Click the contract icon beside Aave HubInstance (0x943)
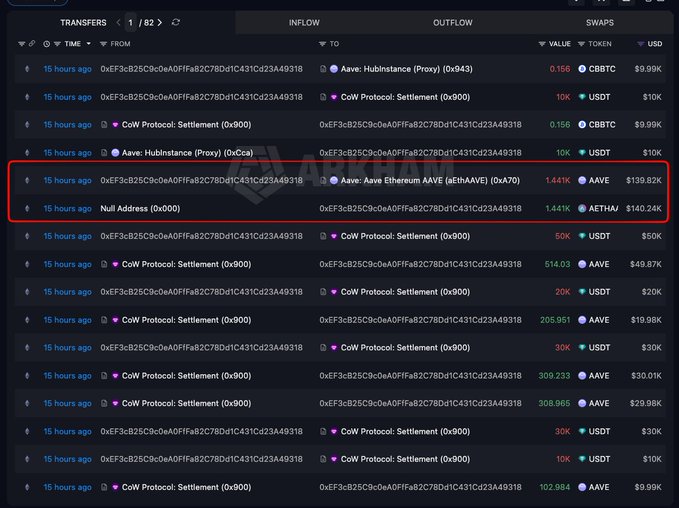The width and height of the screenshot is (679, 508). [x=323, y=69]
